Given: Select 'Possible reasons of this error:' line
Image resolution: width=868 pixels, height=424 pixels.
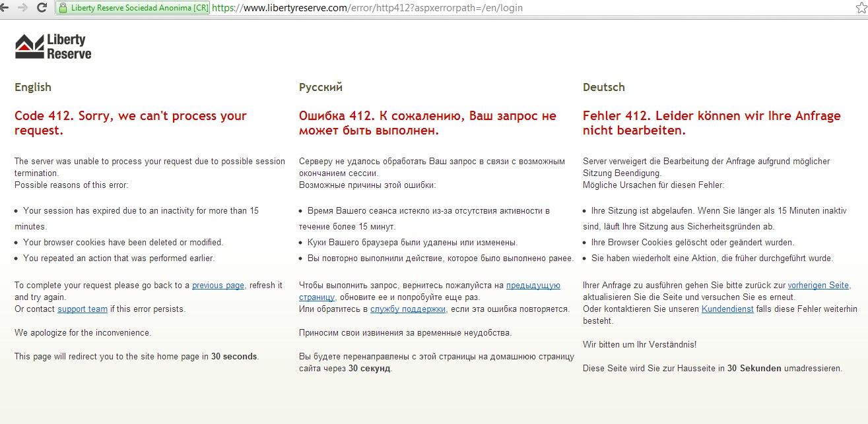Looking at the screenshot, I should point(71,185).
